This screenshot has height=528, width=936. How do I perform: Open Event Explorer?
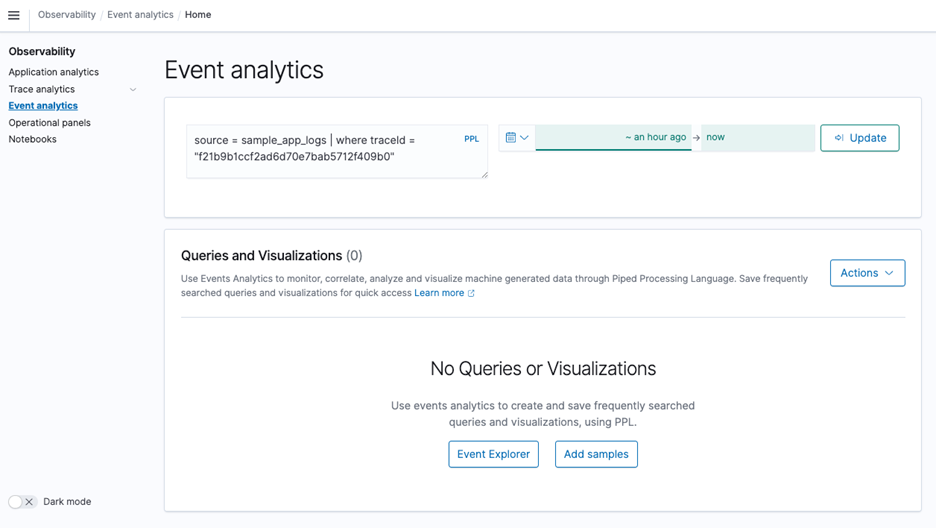[493, 454]
